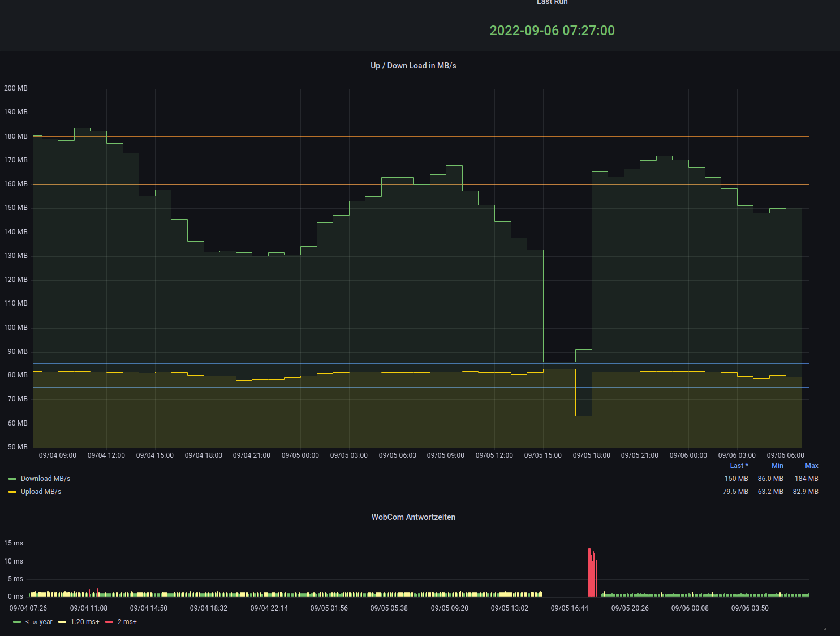Viewport: 840px width, 636px height.
Task: Click the green '< -∞ year' legend swatch
Action: pyautogui.click(x=17, y=622)
